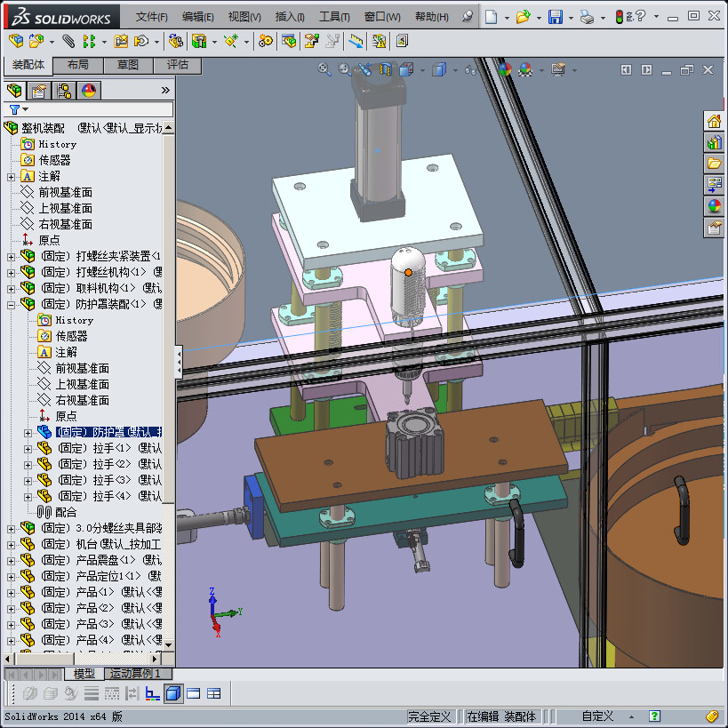Click the Apply Scene icon
This screenshot has height=728, width=728.
(525, 69)
